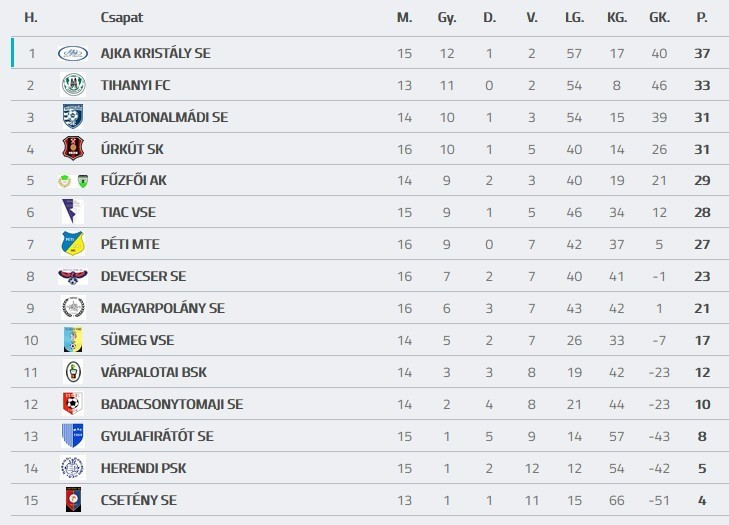Image resolution: width=729 pixels, height=525 pixels.
Task: Click the Balatonalmádi SE team crest
Action: 73,117
